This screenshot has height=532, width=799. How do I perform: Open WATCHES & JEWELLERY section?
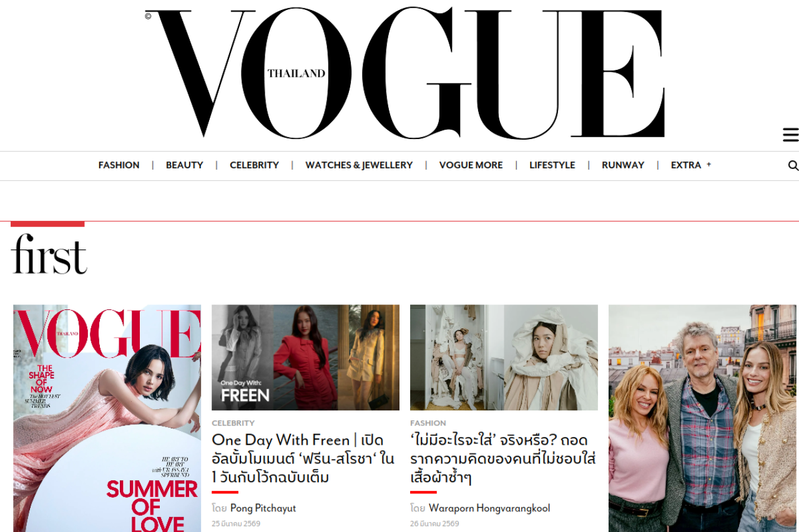tap(359, 165)
